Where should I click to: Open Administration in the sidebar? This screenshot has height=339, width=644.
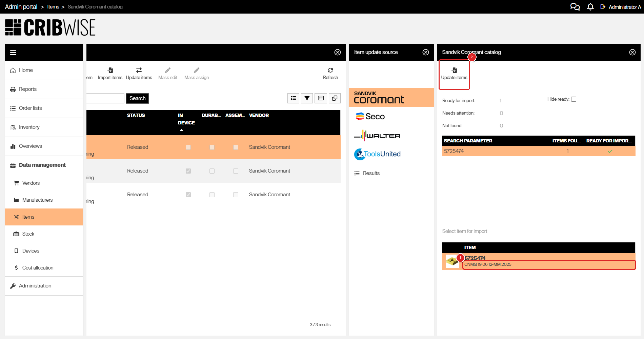pyautogui.click(x=44, y=286)
